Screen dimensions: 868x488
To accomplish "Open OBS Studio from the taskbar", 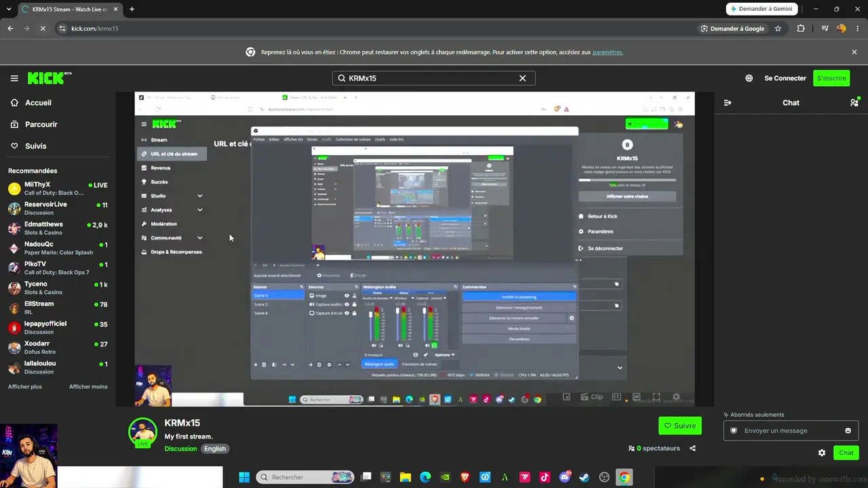I will click(604, 477).
